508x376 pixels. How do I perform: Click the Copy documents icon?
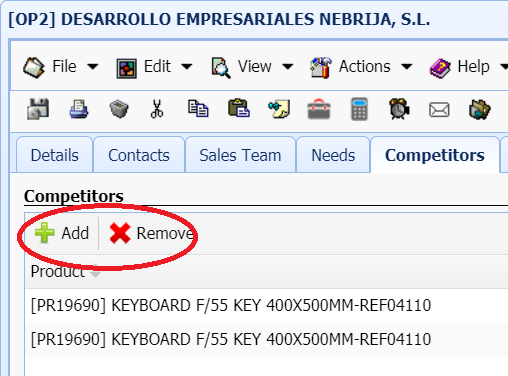click(x=198, y=109)
